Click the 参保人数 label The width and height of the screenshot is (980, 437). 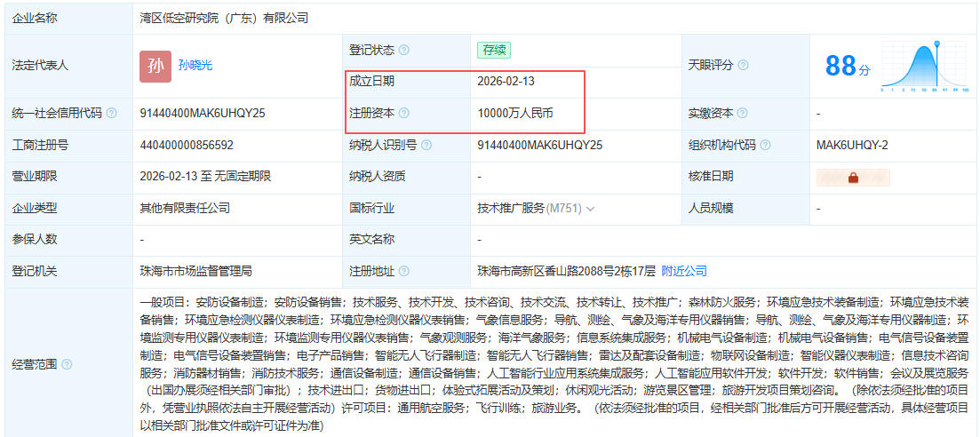35,239
